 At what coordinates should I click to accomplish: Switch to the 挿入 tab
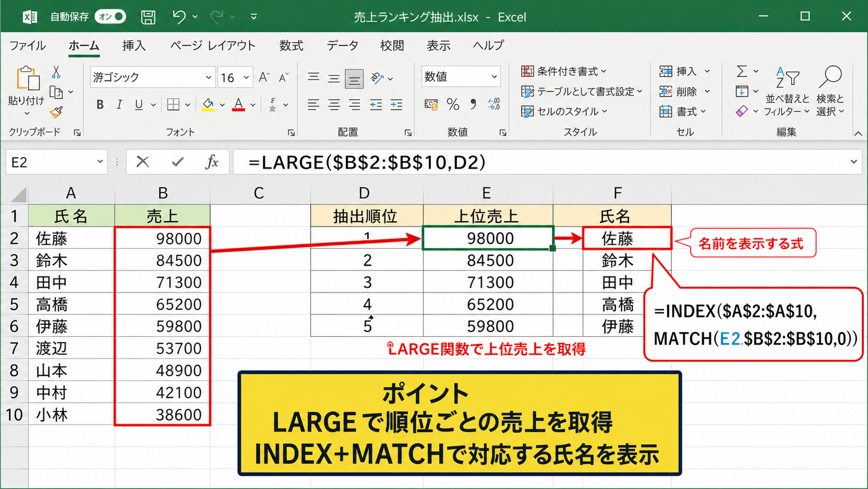tap(134, 46)
